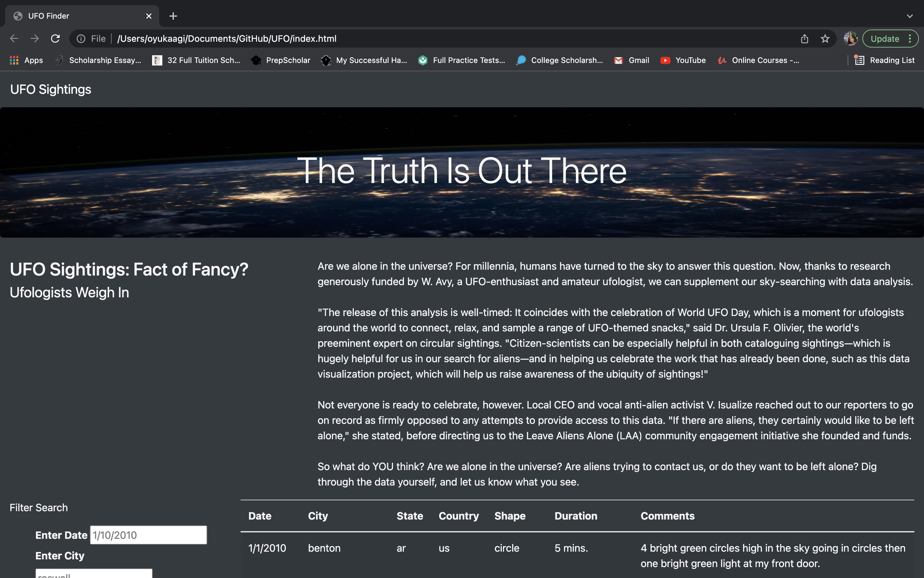Image resolution: width=924 pixels, height=578 pixels.
Task: Click the UFO Sightings navbar link
Action: (51, 89)
